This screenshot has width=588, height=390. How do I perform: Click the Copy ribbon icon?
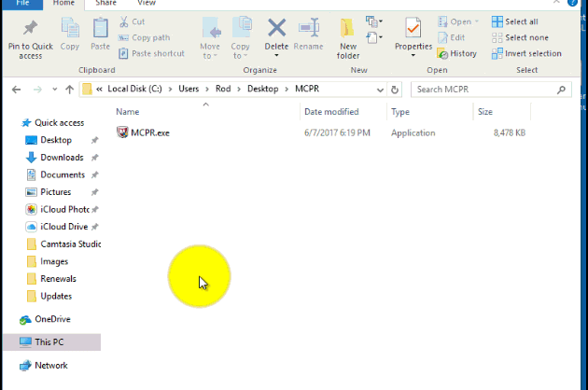coord(70,28)
